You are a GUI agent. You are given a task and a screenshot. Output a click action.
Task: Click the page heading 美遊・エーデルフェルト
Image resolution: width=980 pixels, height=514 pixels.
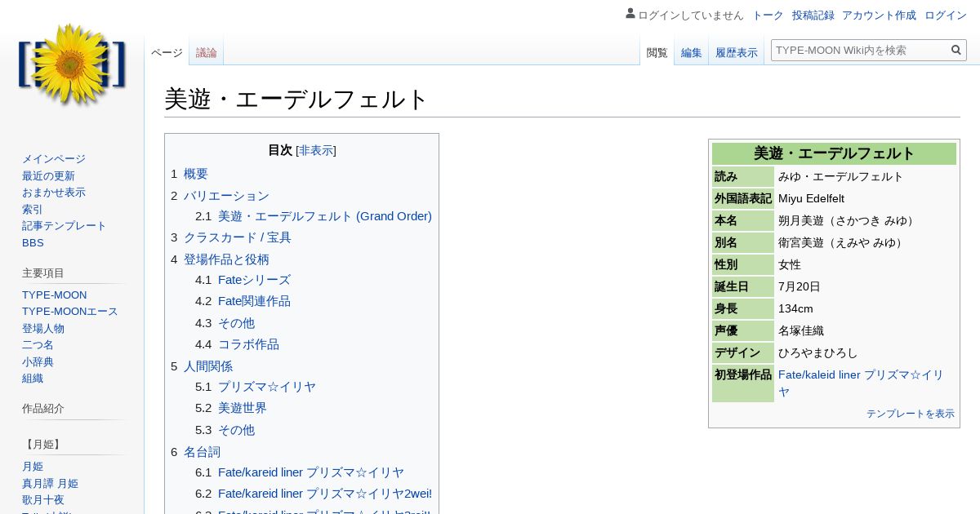click(296, 100)
